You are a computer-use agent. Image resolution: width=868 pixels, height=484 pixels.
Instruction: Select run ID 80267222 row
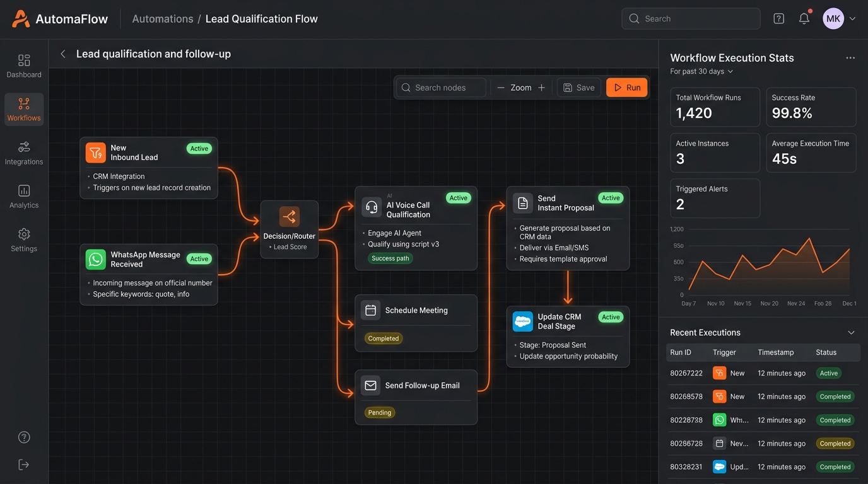point(763,373)
